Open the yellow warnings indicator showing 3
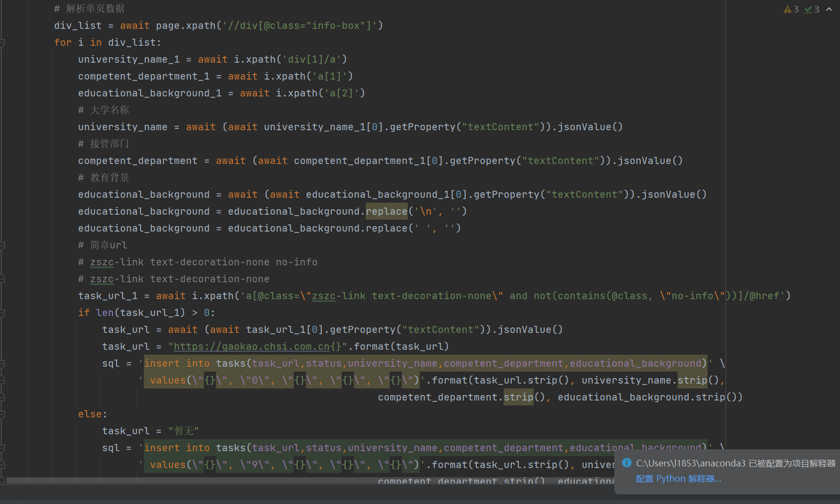 pos(791,9)
